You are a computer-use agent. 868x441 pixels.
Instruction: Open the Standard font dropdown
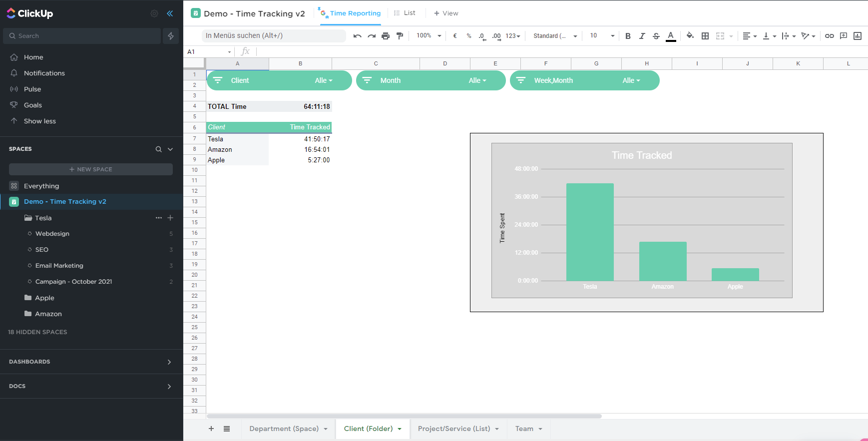tap(555, 36)
